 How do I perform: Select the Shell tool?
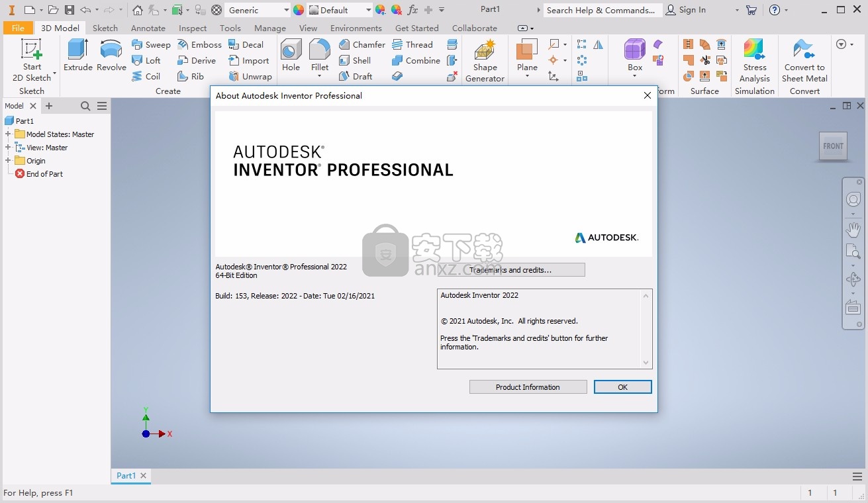coord(355,60)
